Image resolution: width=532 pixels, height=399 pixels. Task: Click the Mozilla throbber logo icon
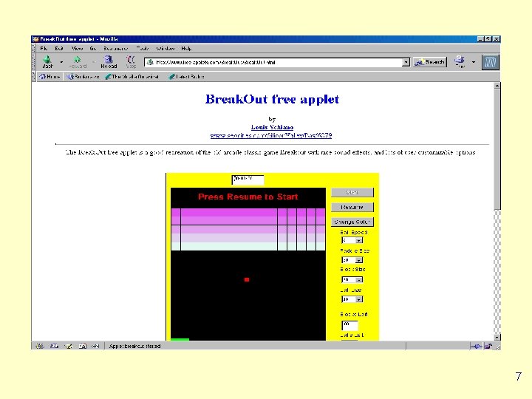pyautogui.click(x=491, y=62)
